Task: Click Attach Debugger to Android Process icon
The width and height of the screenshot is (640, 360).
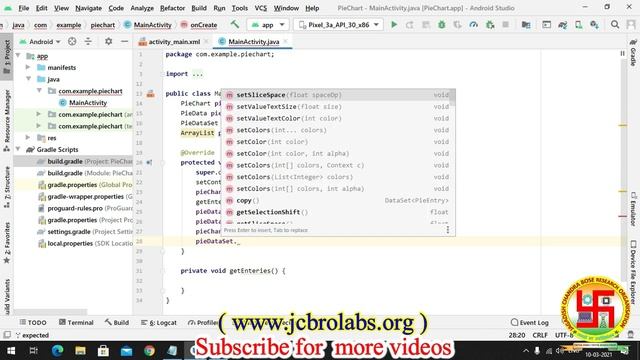Action: coord(490,24)
